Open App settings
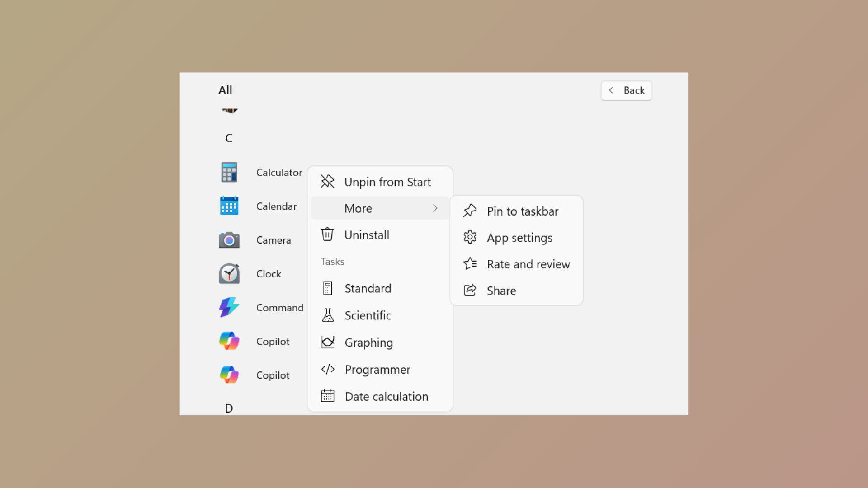Screen dimensions: 868x488 click(x=519, y=238)
